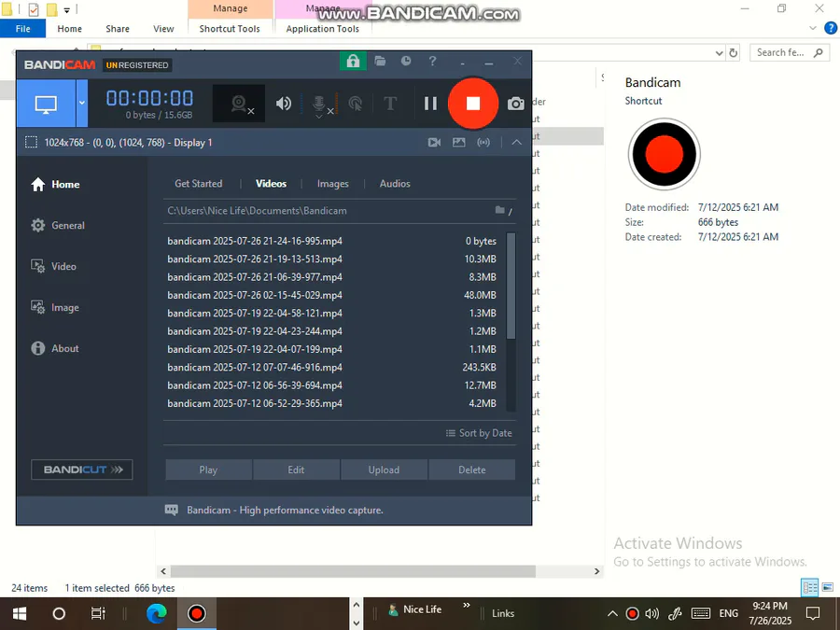Toggle the mouse click effect icon
The image size is (840, 630).
click(x=356, y=104)
